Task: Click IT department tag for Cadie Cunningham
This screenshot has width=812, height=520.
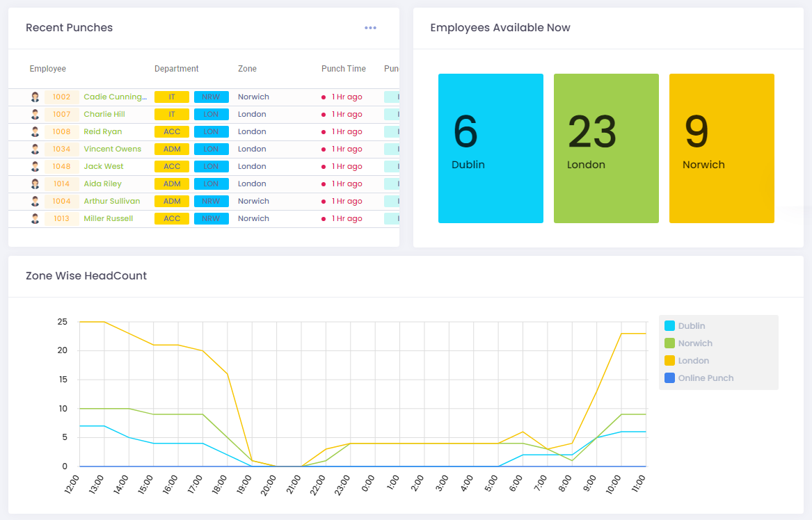Action: point(172,97)
